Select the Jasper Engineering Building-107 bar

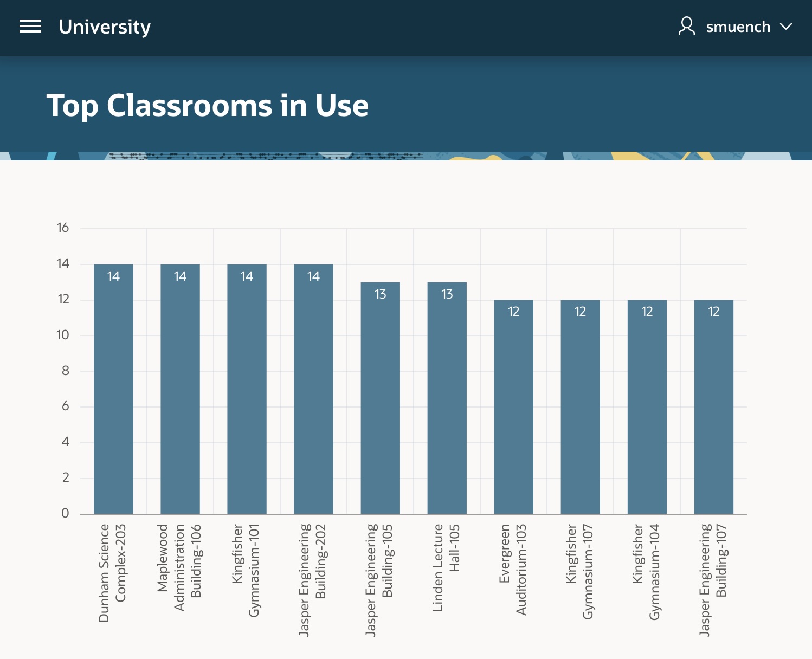coord(713,406)
